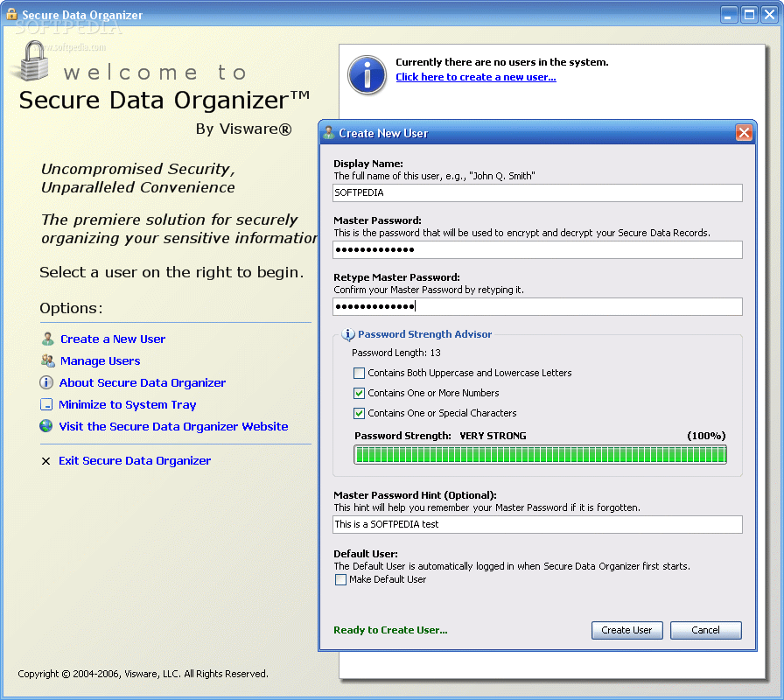Minimize the Secure Data Organizer window
Viewport: 784px width, 700px height.
pyautogui.click(x=729, y=15)
